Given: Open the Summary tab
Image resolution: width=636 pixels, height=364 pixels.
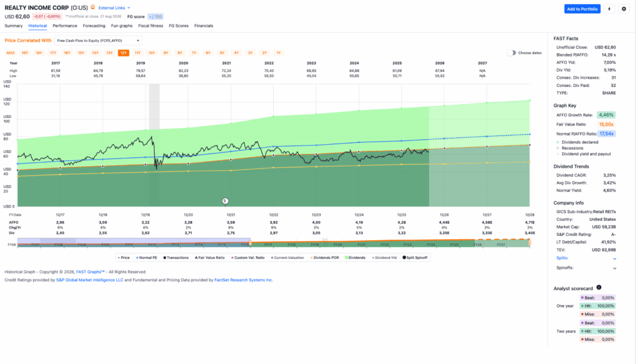Looking at the screenshot, I should [14, 25].
